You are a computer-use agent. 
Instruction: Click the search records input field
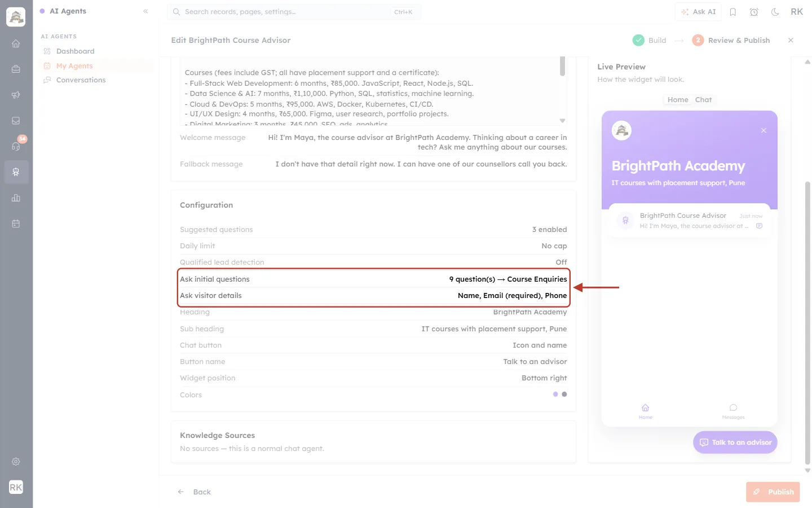(x=294, y=12)
